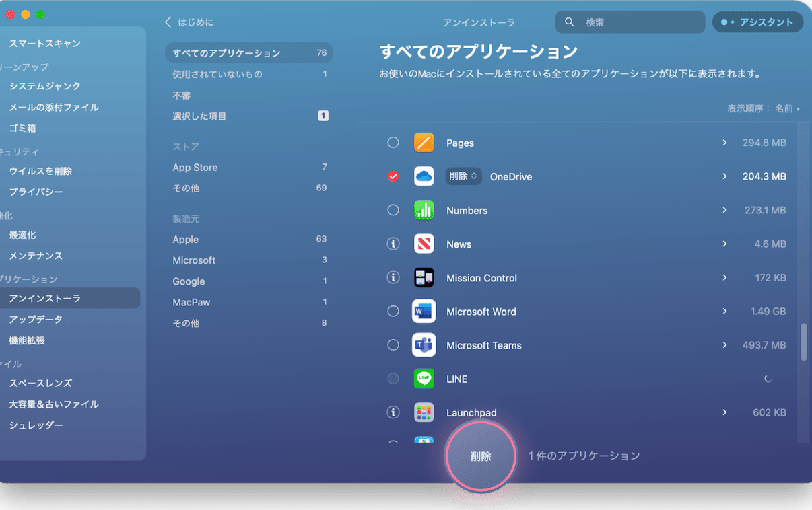The height and width of the screenshot is (510, 812).
Task: Show info for the News app
Action: (393, 244)
